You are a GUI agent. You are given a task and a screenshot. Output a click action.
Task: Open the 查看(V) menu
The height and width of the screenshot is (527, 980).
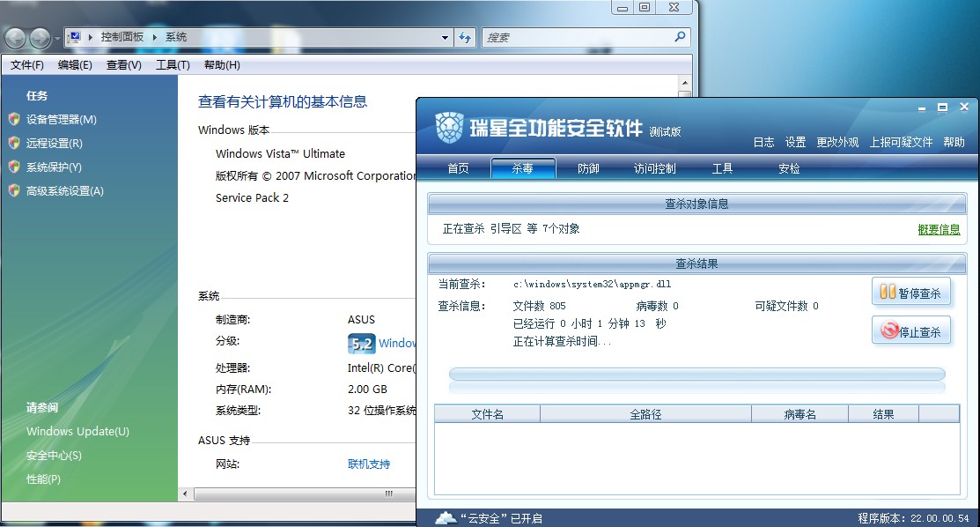pyautogui.click(x=124, y=65)
